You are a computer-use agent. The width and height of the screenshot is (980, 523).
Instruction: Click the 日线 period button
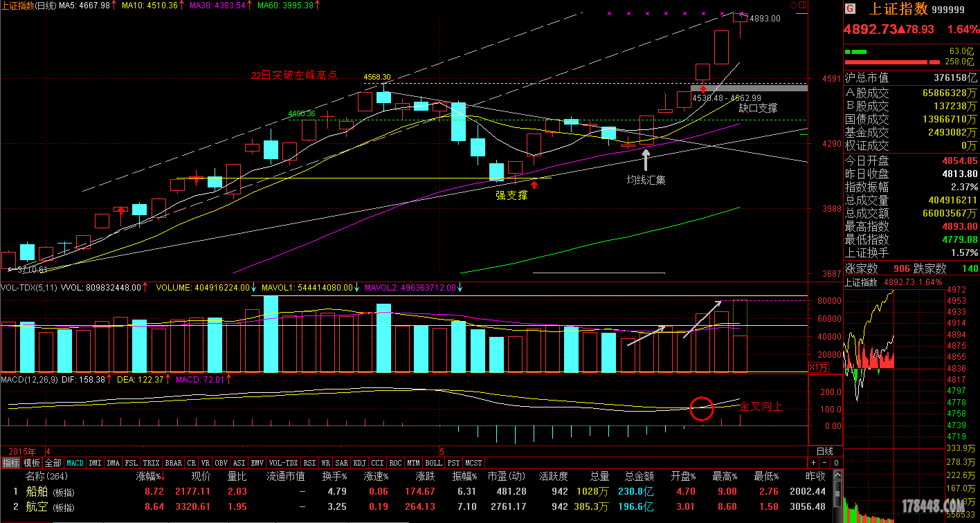[826, 451]
